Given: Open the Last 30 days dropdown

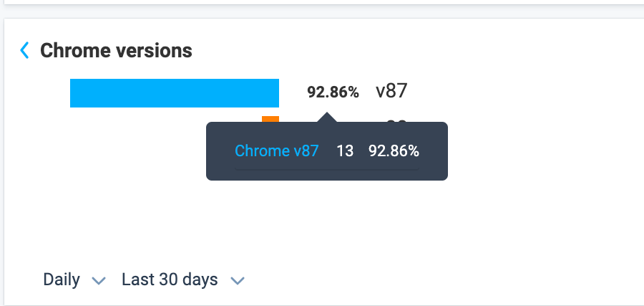Looking at the screenshot, I should click(x=183, y=280).
